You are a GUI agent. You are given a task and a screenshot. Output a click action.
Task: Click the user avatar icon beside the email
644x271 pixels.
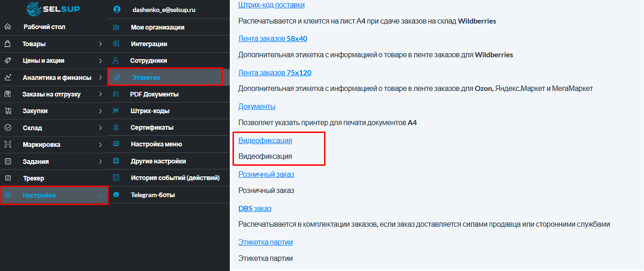tap(117, 9)
